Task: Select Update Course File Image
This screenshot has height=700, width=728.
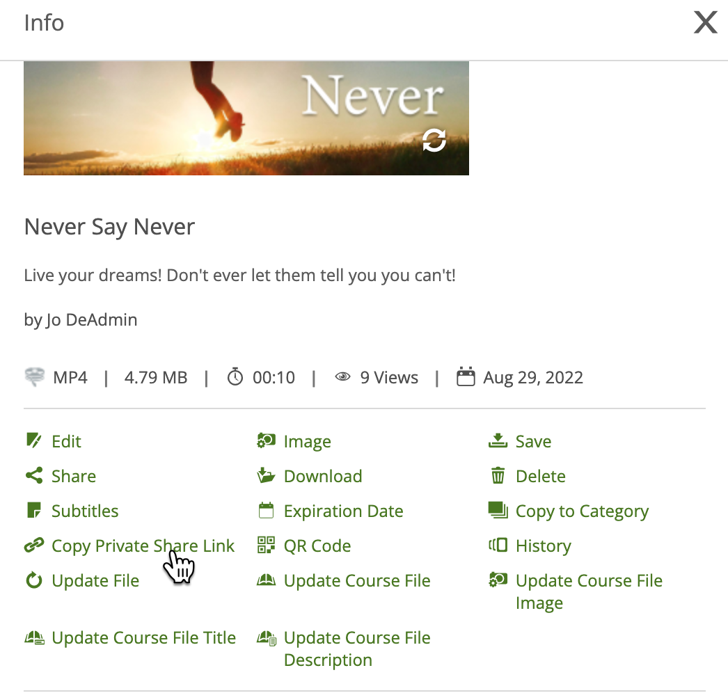Action: point(589,592)
